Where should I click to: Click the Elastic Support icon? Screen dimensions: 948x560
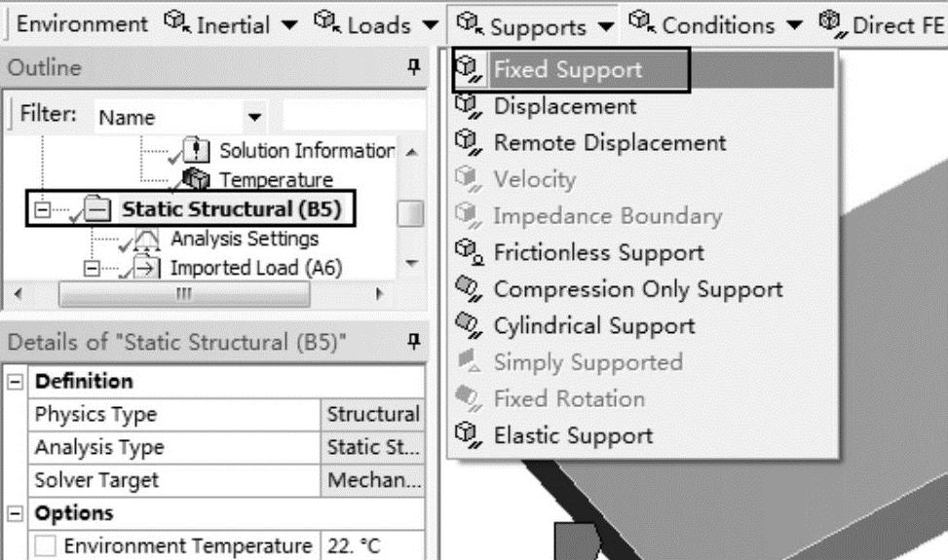(x=469, y=435)
